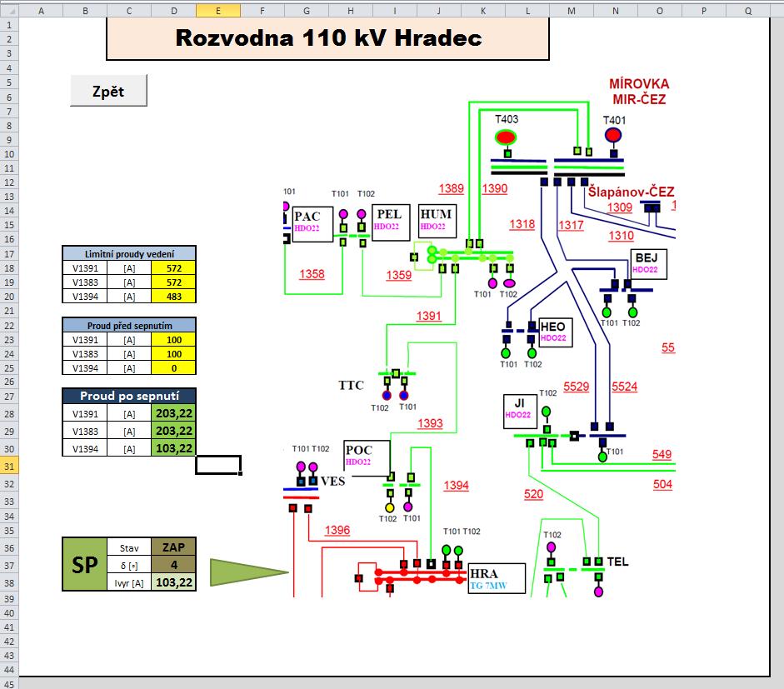Select the POC substation box
The width and height of the screenshot is (784, 689).
(367, 458)
